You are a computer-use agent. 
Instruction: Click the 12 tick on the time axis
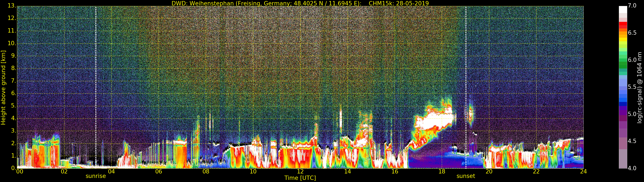coord(300,172)
